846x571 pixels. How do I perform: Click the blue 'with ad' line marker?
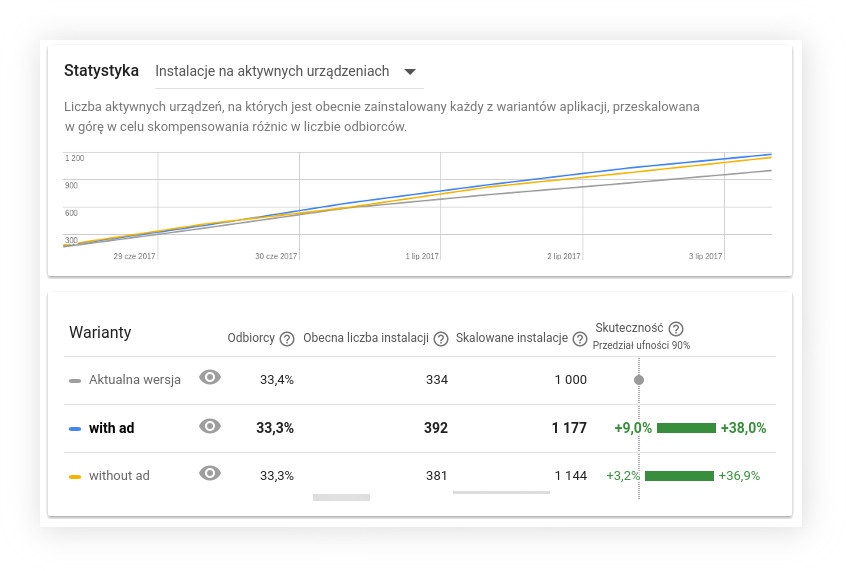75,429
